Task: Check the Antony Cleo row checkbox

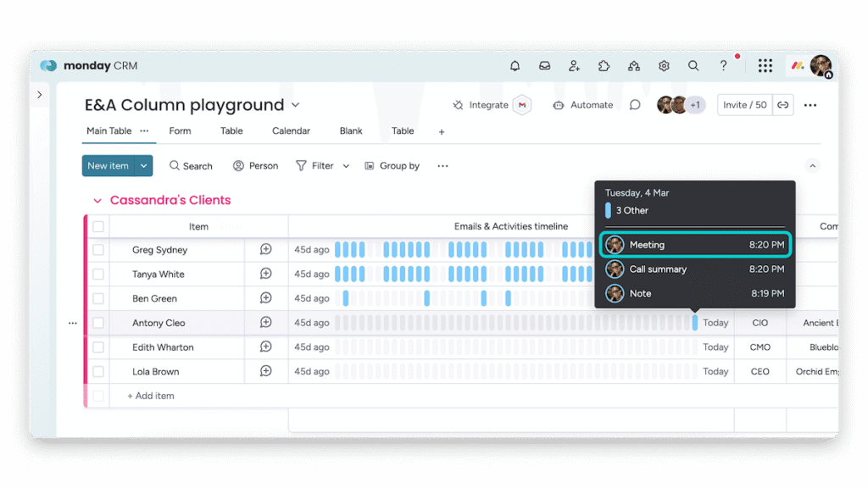Action: [x=98, y=323]
